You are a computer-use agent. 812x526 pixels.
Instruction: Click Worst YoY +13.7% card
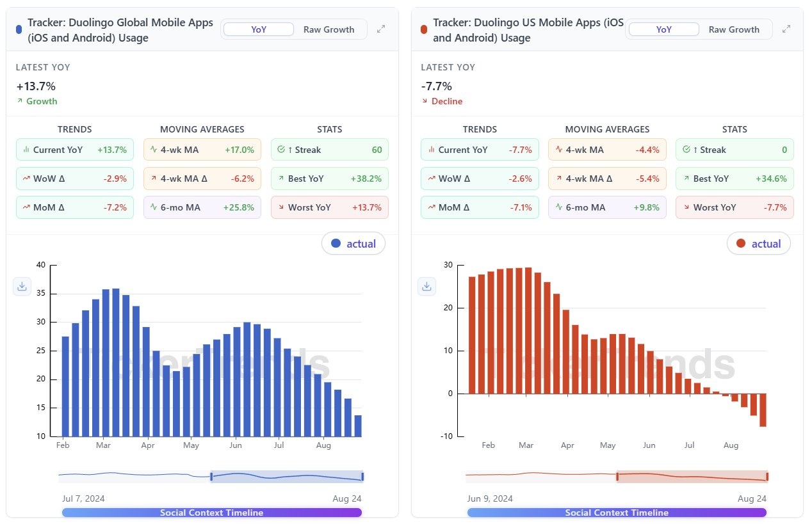coord(330,207)
